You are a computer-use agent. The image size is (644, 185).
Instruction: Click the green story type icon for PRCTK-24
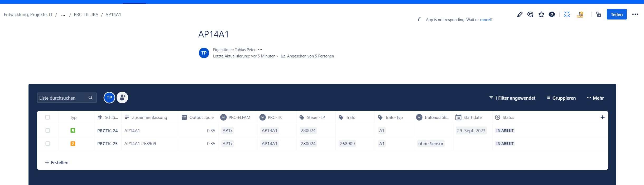pos(73,130)
